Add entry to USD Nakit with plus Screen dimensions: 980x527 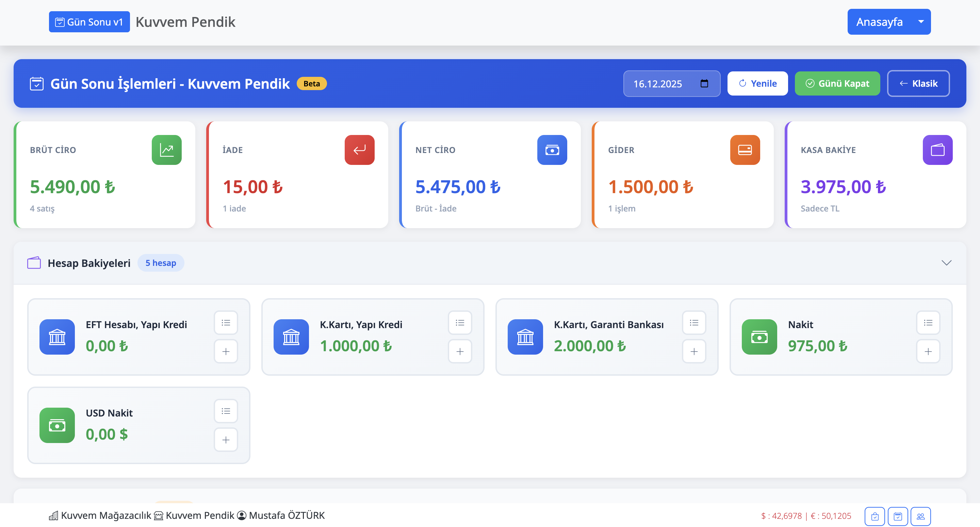226,440
